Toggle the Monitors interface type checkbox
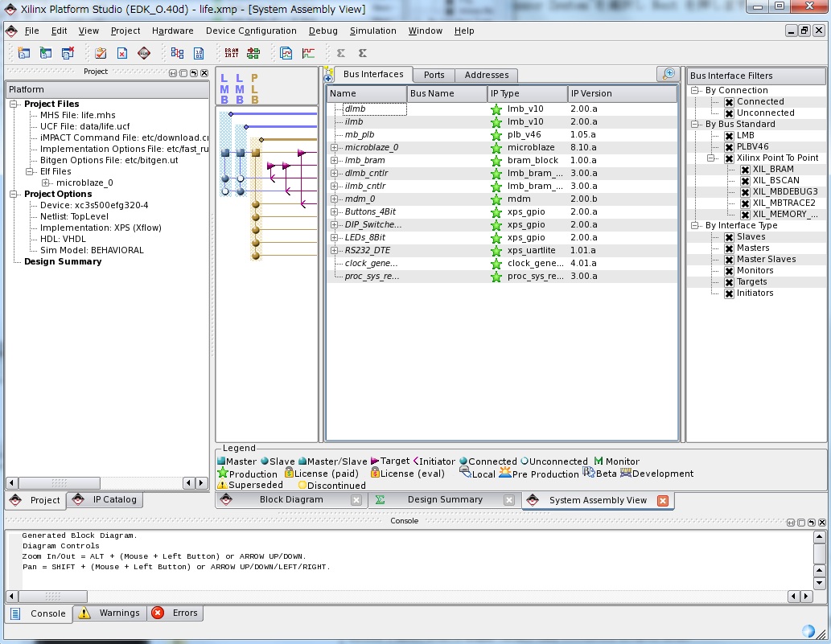This screenshot has width=831, height=644. (730, 271)
